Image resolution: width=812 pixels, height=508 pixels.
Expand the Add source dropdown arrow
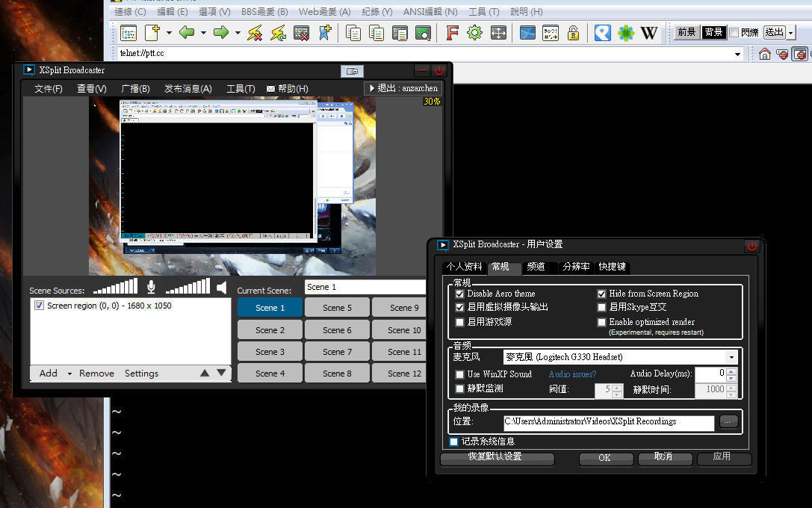[69, 374]
